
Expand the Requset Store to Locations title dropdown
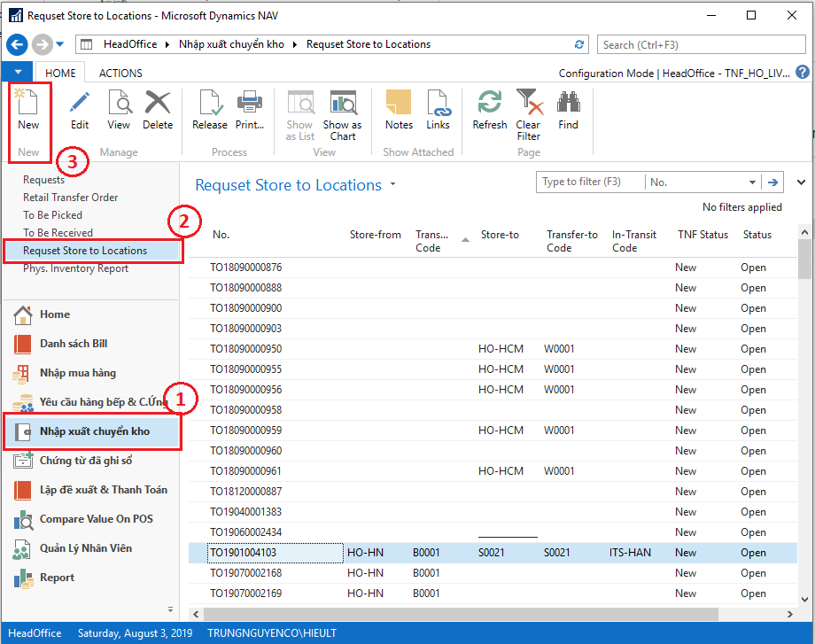pos(393,184)
